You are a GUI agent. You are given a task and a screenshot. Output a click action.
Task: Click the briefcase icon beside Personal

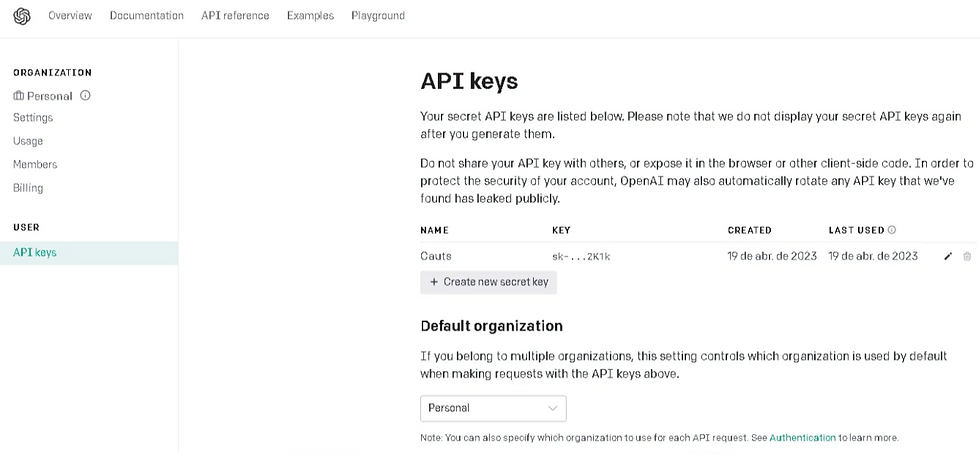click(x=18, y=96)
